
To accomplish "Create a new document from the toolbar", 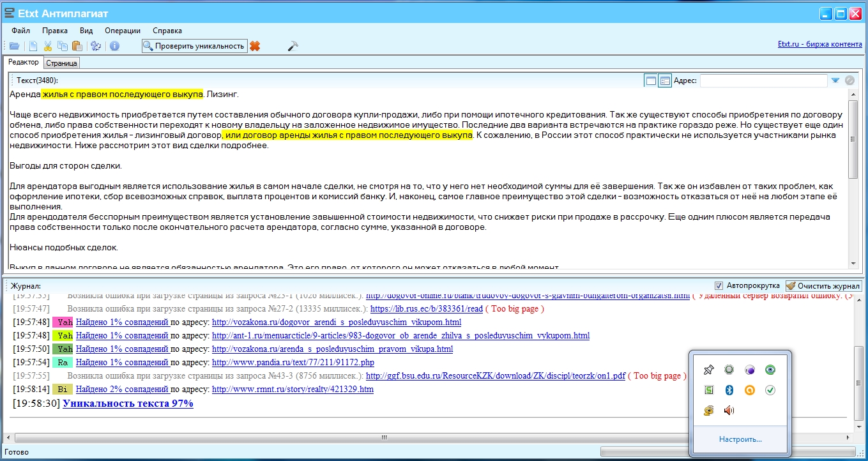I will point(33,46).
